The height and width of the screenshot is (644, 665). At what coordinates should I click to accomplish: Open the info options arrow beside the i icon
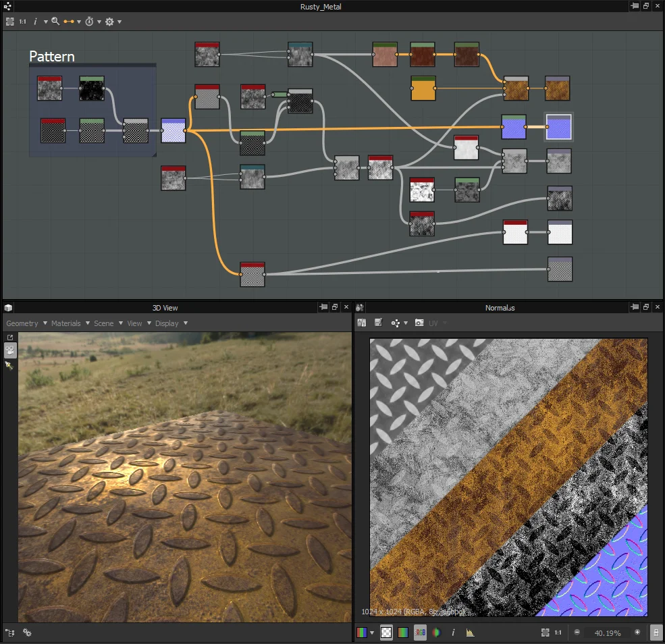point(45,22)
